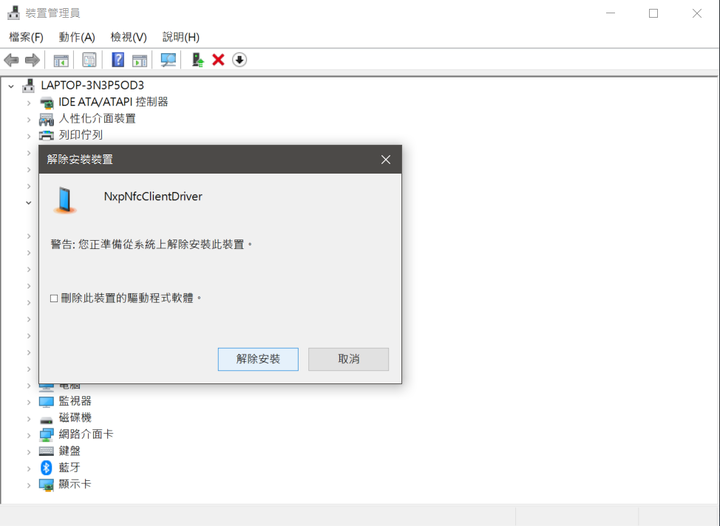Check 刪除此裝置的驅動程式軟體 checkbox

[x=54, y=298]
